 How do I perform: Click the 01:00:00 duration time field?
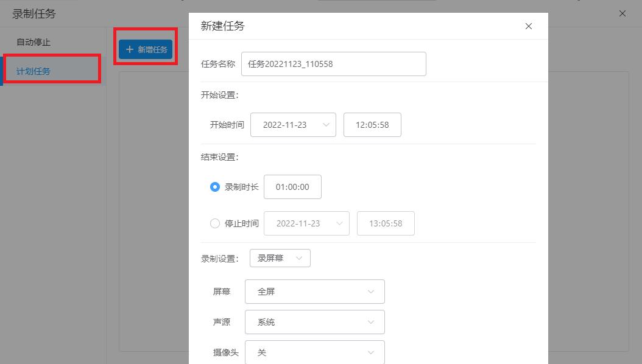click(292, 187)
